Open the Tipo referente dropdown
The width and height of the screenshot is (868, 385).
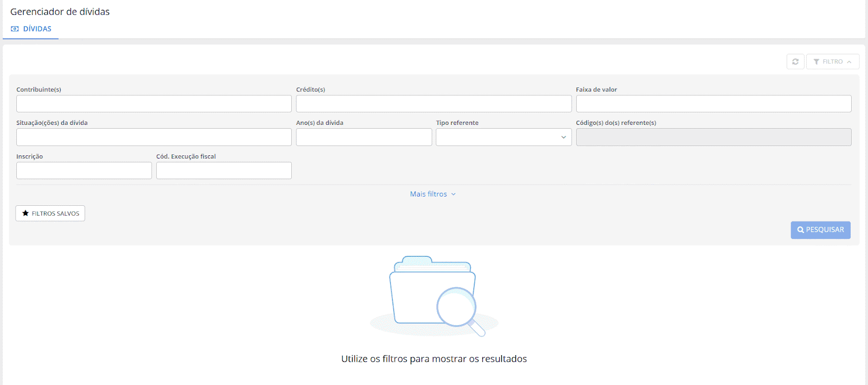[503, 137]
